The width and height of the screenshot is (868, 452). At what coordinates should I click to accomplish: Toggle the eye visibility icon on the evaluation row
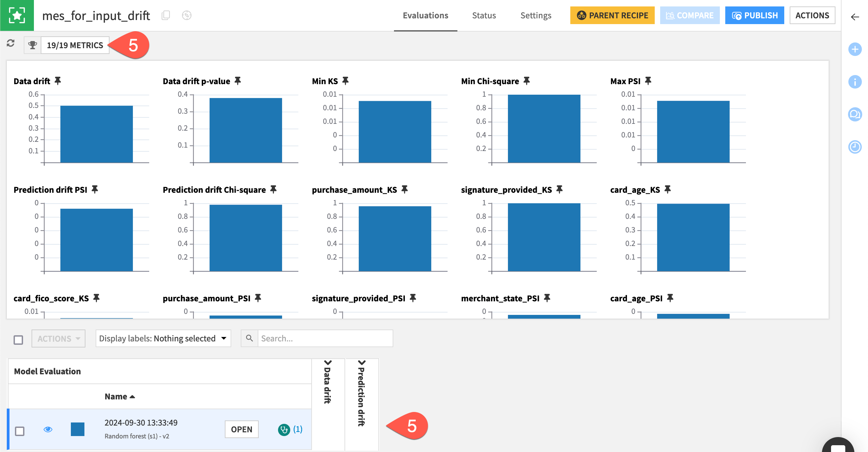click(48, 429)
